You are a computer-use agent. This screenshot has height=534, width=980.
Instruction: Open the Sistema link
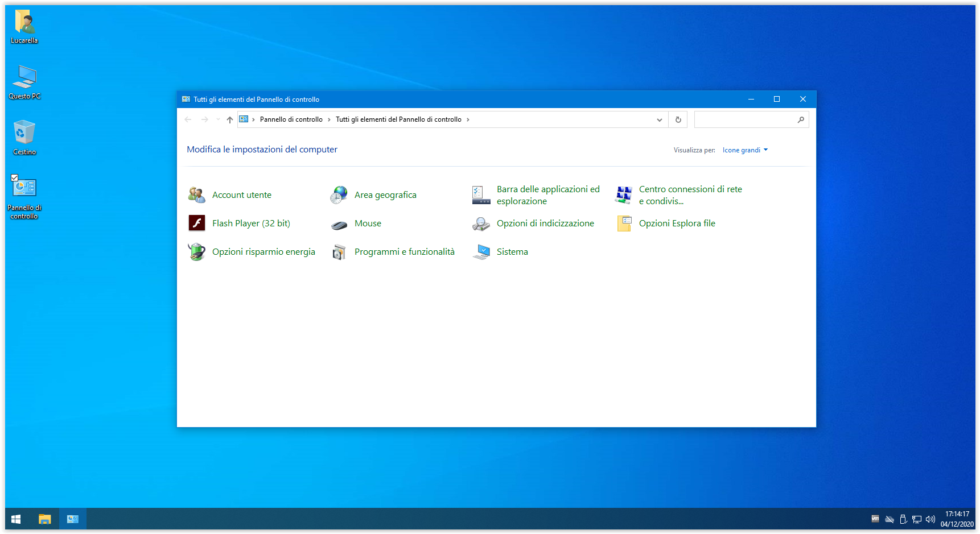pos(512,252)
